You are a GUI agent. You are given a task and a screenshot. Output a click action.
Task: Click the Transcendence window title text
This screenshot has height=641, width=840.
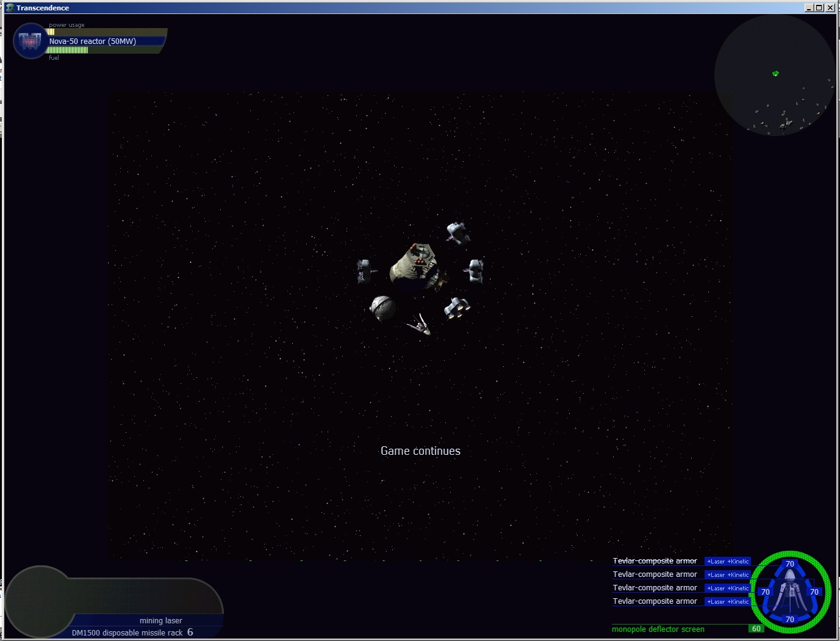[x=43, y=8]
